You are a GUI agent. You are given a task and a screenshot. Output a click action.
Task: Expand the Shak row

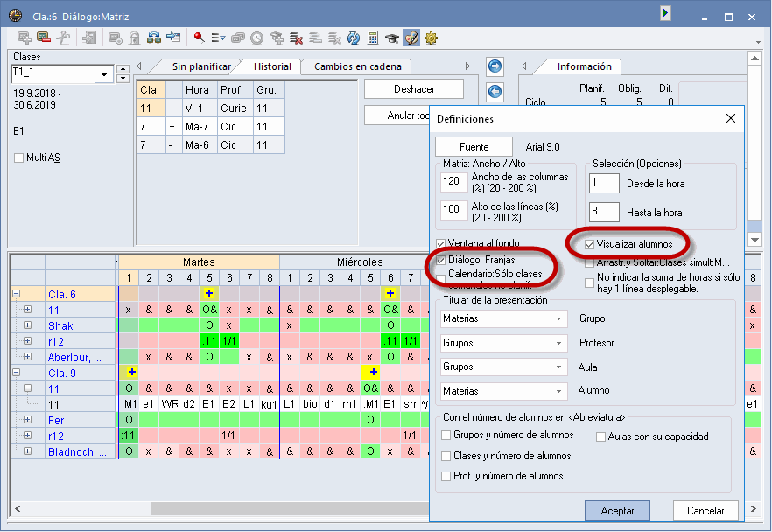28,325
